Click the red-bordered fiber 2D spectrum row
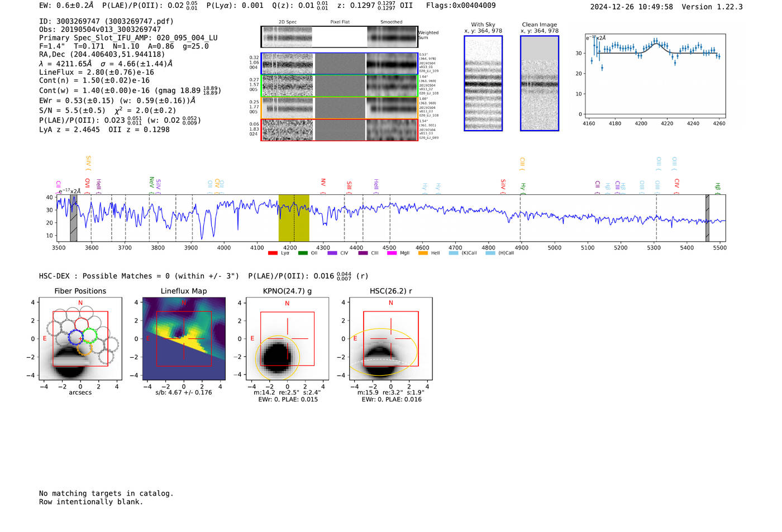This screenshot has width=782, height=532. (339, 130)
